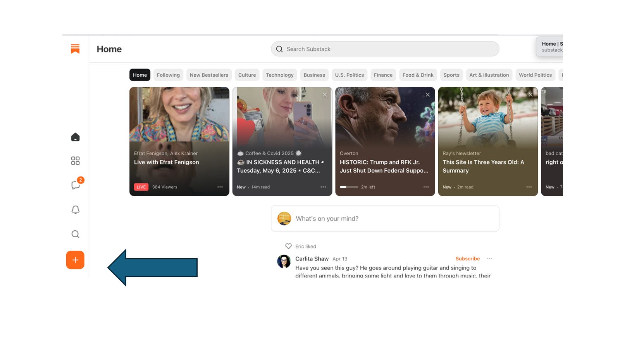Click the orange plus create button
This screenshot has height=353, width=644.
click(x=75, y=260)
